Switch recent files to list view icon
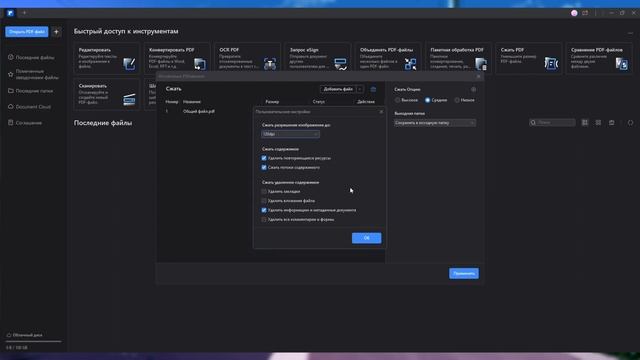The width and height of the screenshot is (640, 360). pos(585,122)
